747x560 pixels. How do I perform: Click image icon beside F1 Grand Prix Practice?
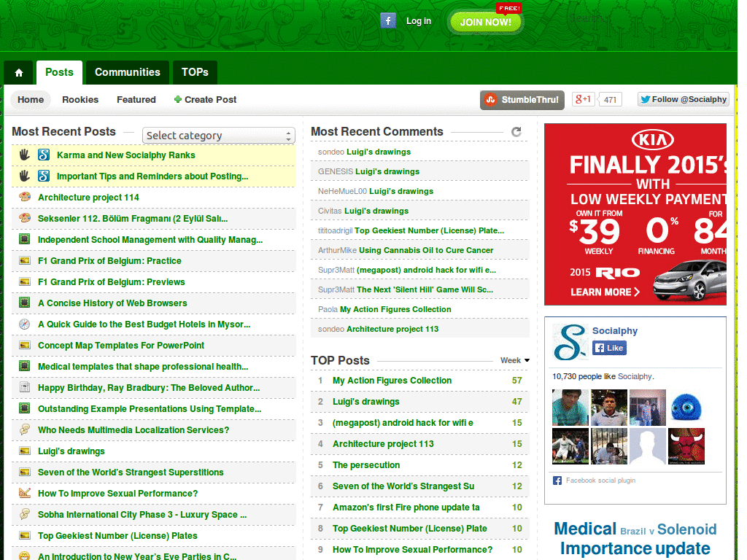24,260
